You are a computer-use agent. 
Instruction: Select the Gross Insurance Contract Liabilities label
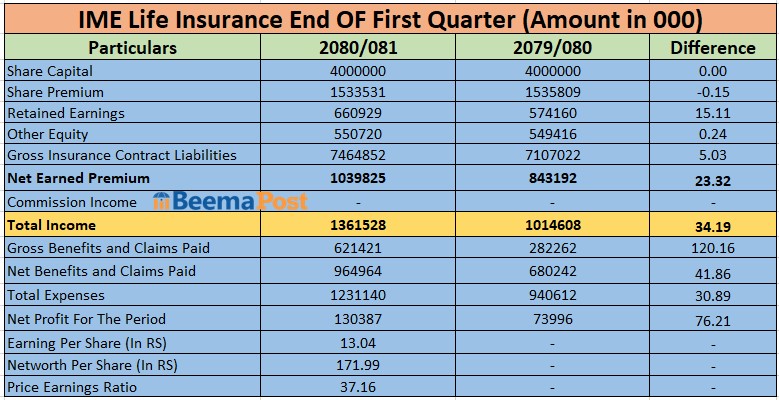coord(122,155)
